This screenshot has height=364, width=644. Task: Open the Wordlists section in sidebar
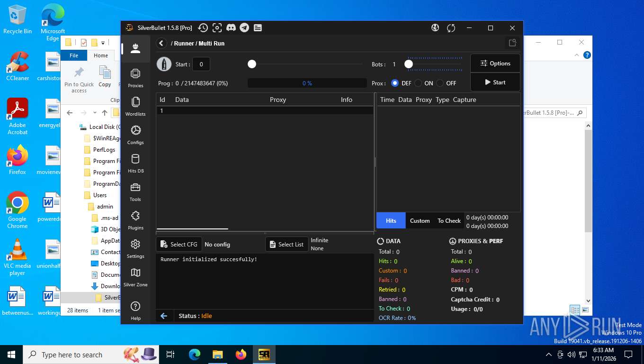(135, 106)
